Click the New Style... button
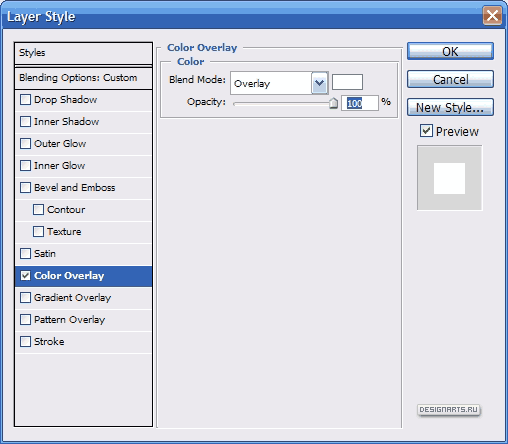 point(450,107)
